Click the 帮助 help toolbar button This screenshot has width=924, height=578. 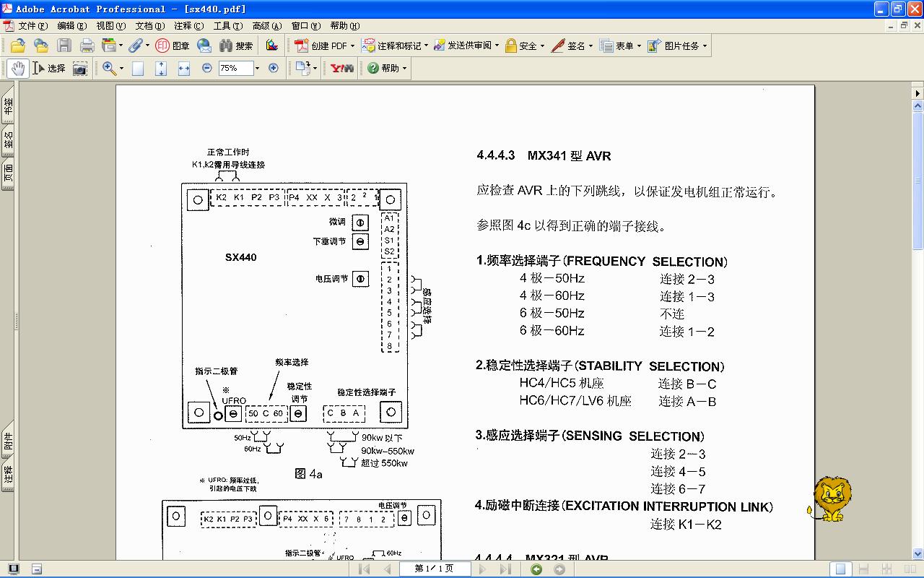pyautogui.click(x=387, y=68)
